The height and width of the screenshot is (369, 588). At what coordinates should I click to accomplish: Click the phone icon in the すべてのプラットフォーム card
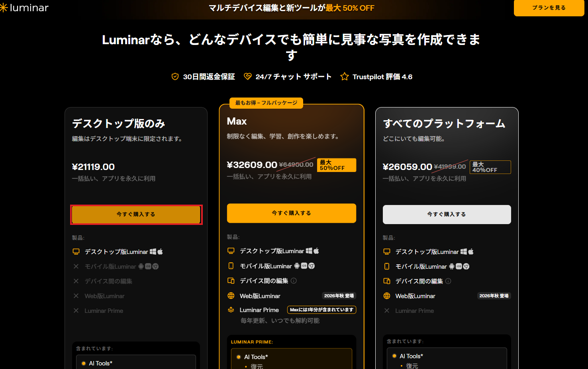[x=386, y=266]
